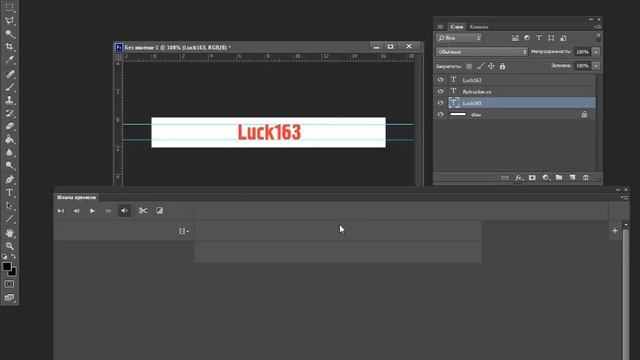Image resolution: width=640 pixels, height=360 pixels.
Task: Click the layer fill value field
Action: 582,66
